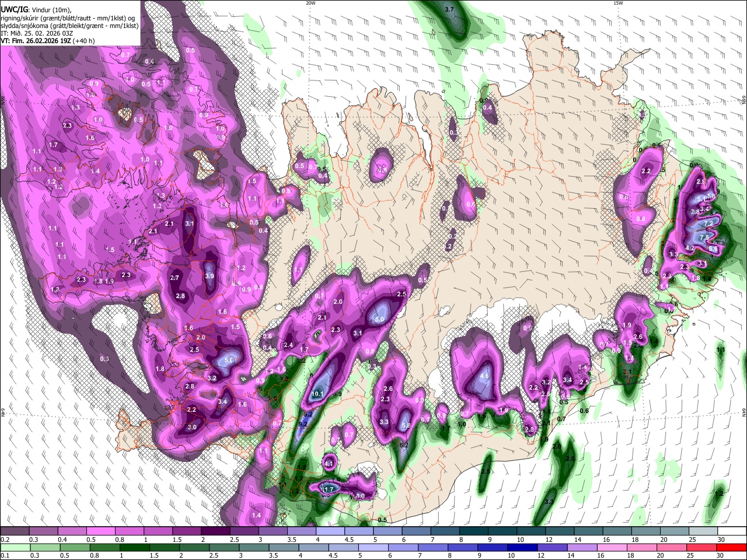This screenshot has width=747, height=560.
Task: Click the white 30 swatch in upper snow scale
Action: [x=732, y=531]
